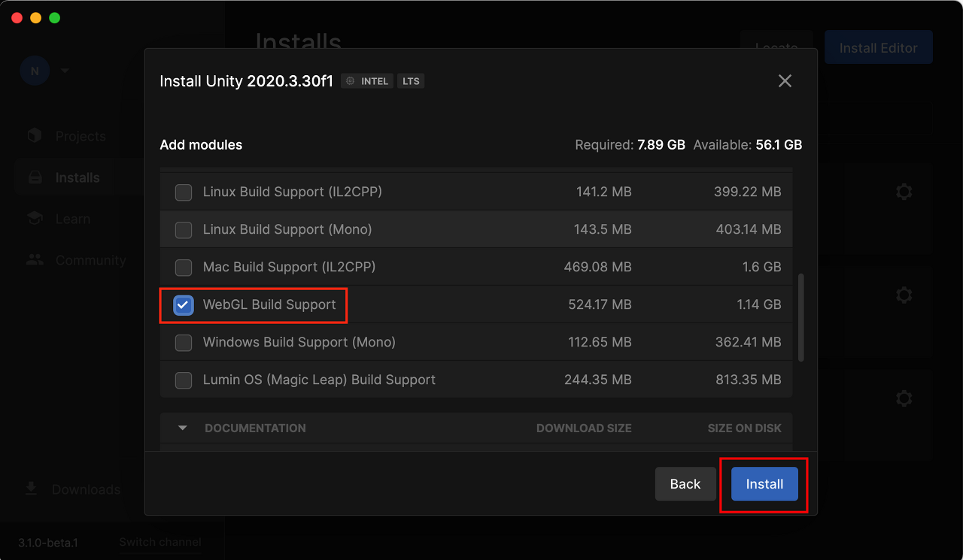
Task: Check Linux Build Support (IL2CPP)
Action: (x=184, y=192)
